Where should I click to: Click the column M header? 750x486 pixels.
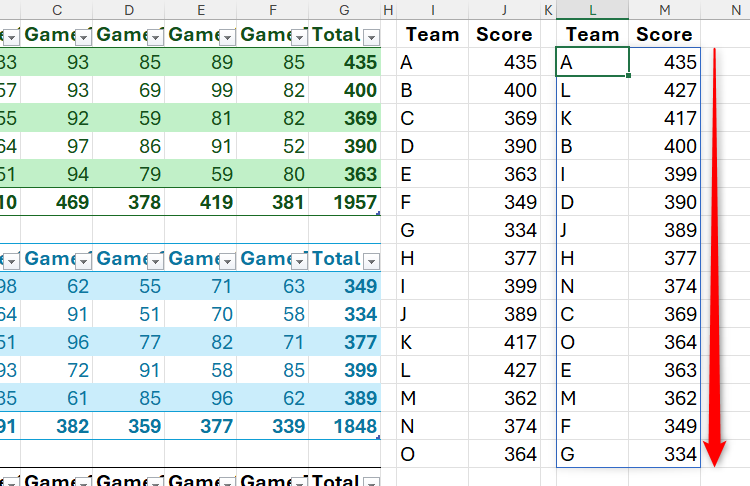[x=665, y=9]
